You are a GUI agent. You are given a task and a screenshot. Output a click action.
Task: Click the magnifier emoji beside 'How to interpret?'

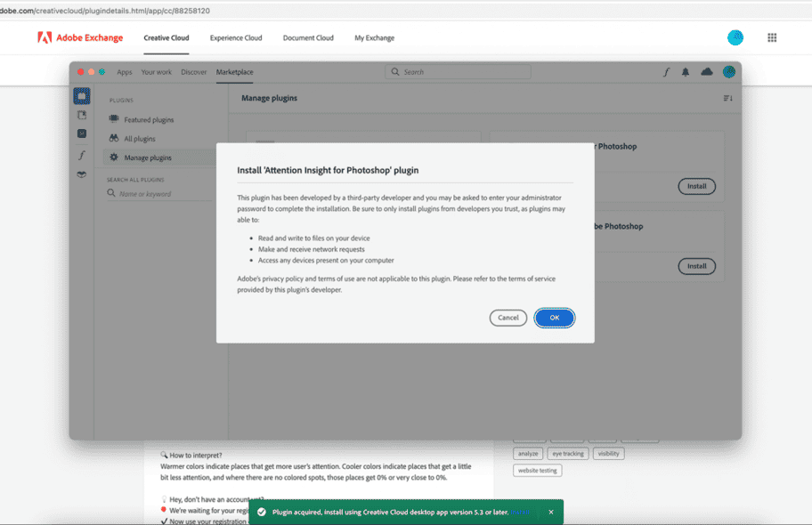tap(164, 455)
